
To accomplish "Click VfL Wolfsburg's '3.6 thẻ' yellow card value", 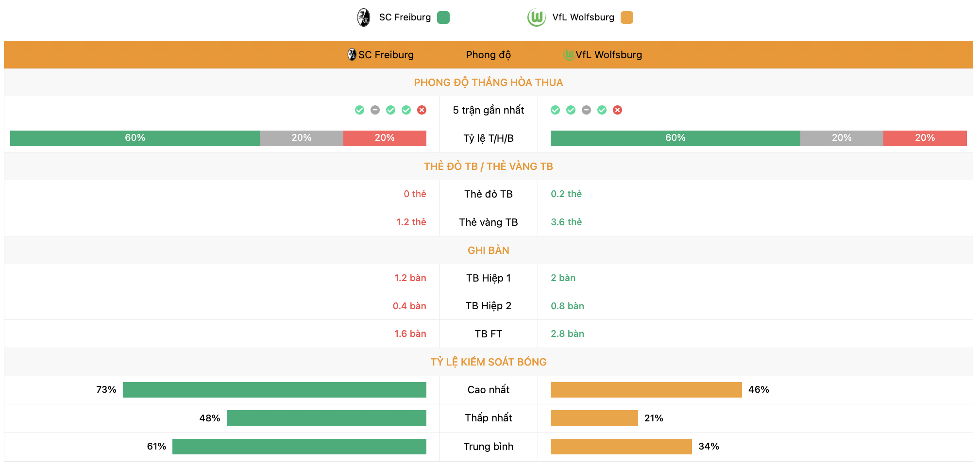I will [x=566, y=222].
